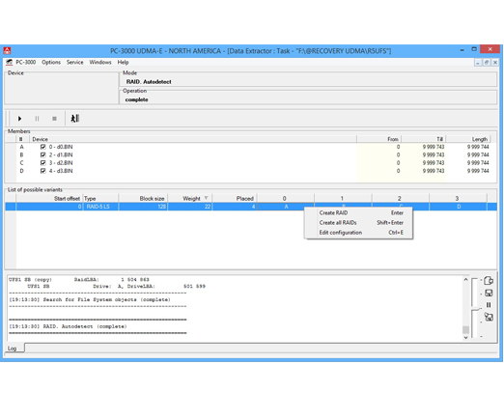Open the PC-3000 menu

26,62
